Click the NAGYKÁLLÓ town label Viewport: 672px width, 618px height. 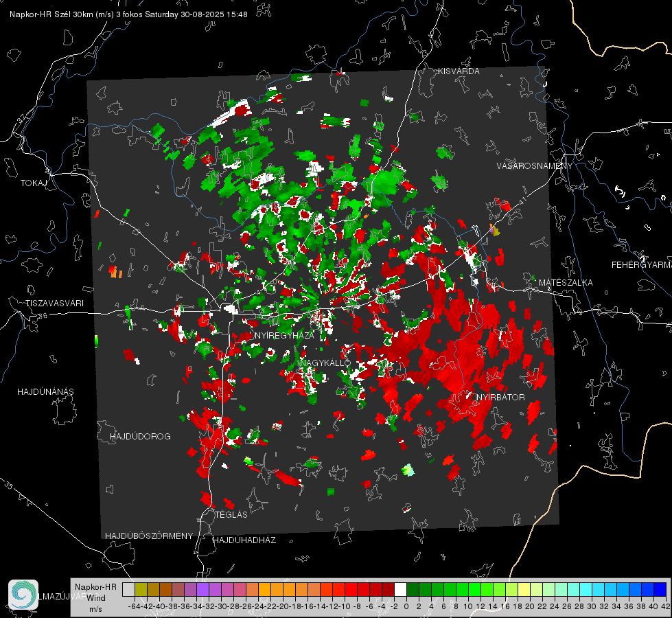pyautogui.click(x=325, y=363)
